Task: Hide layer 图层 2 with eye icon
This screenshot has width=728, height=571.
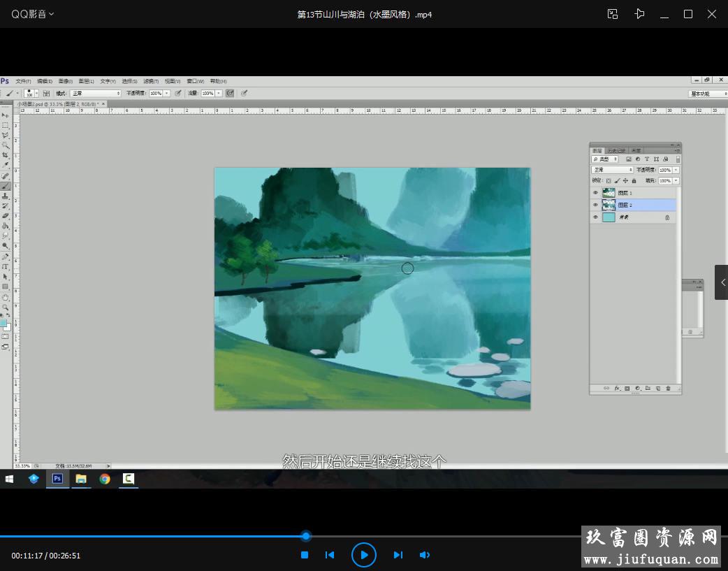Action: click(595, 205)
